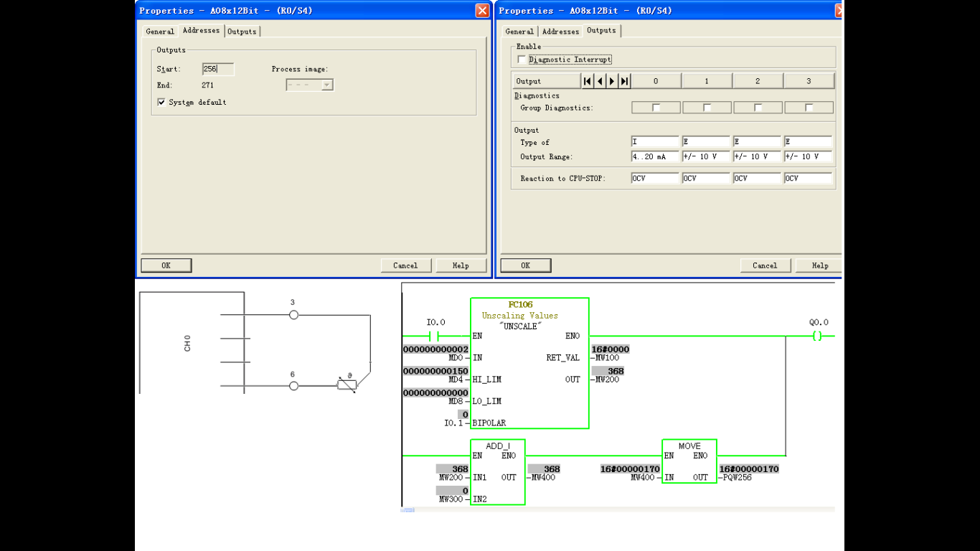The height and width of the screenshot is (551, 980).
Task: Select the ADD_I block title
Action: coord(498,446)
